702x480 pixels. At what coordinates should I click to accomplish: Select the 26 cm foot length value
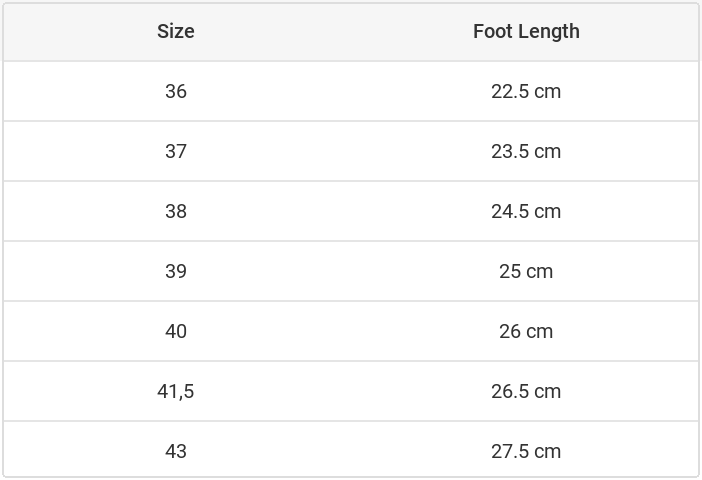(526, 331)
